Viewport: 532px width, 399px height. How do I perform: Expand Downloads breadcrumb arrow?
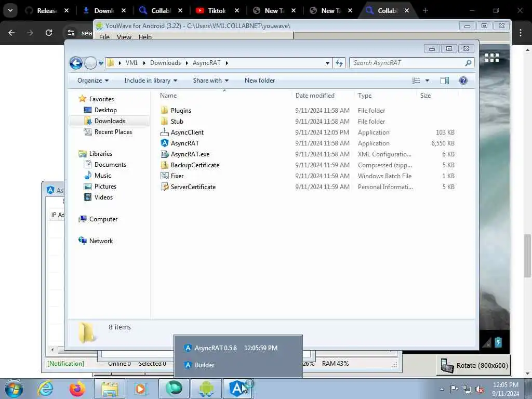[x=187, y=63]
